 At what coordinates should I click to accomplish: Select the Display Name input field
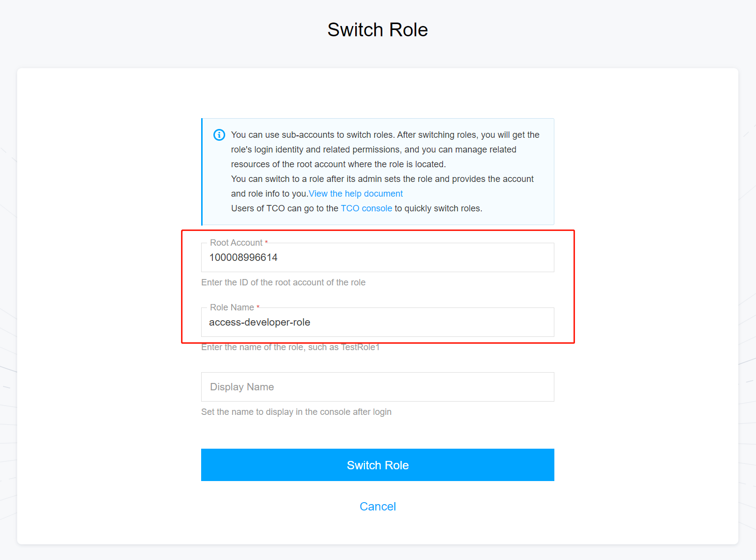click(x=377, y=387)
